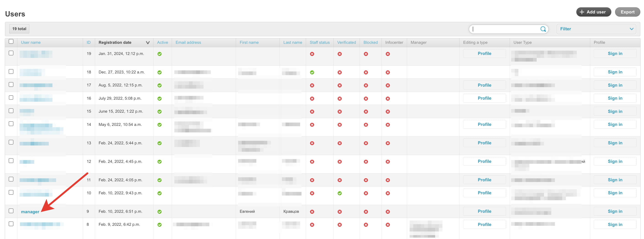Click red Verificated icon for ID 12
Screen dimensions: 644x239
pos(339,162)
